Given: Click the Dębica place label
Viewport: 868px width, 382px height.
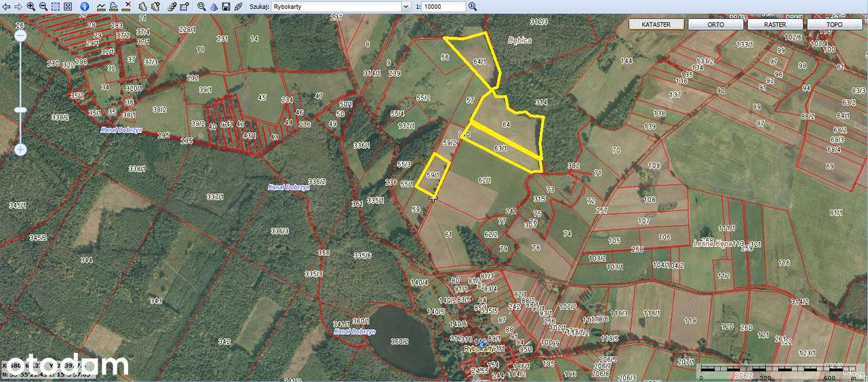Looking at the screenshot, I should point(520,41).
